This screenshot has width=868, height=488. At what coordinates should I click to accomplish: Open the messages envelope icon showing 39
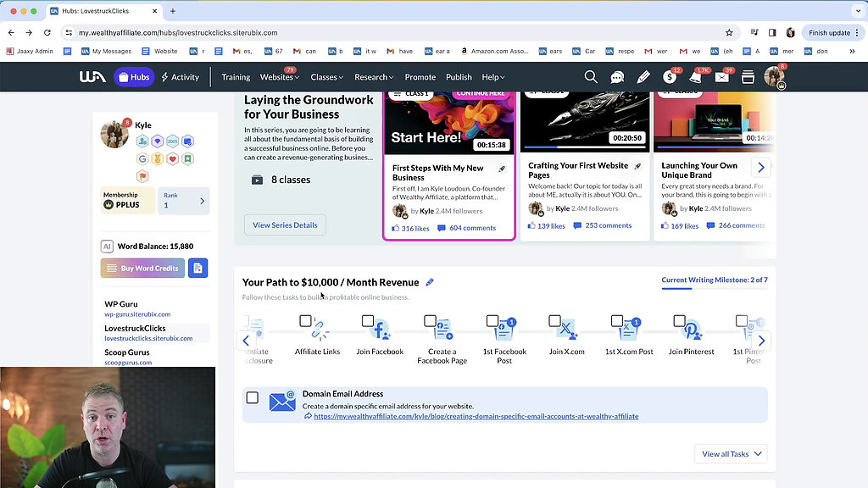(x=721, y=77)
